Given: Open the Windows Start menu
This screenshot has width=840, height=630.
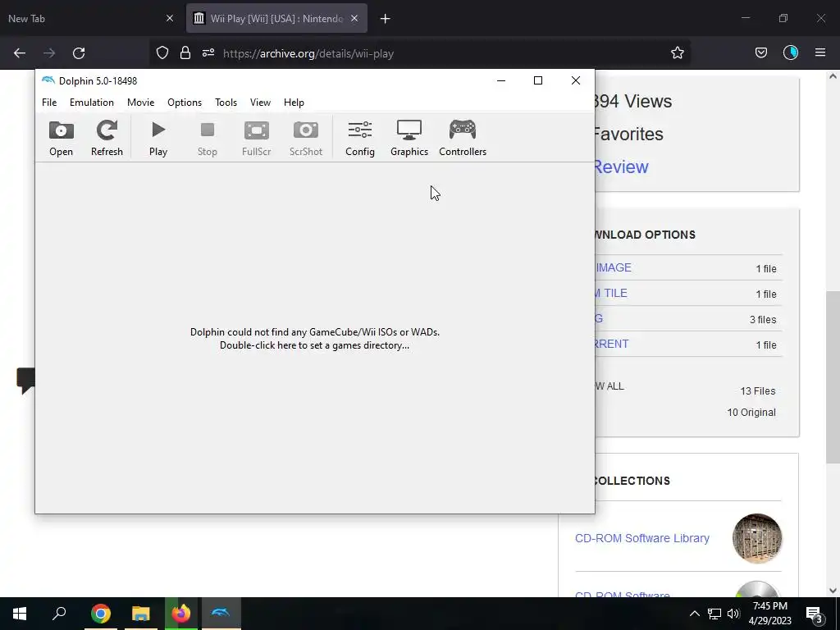Looking at the screenshot, I should [20, 614].
